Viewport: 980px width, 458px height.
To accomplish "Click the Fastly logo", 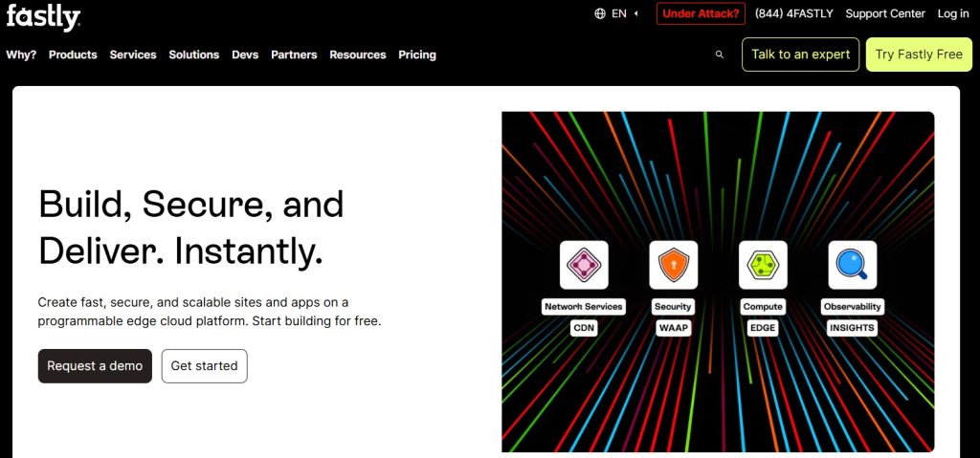I will tap(43, 17).
